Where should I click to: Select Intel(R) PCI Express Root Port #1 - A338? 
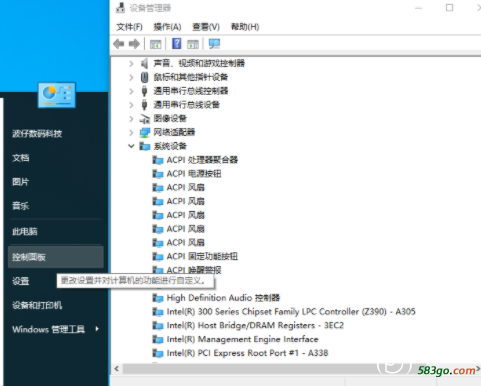coord(247,353)
